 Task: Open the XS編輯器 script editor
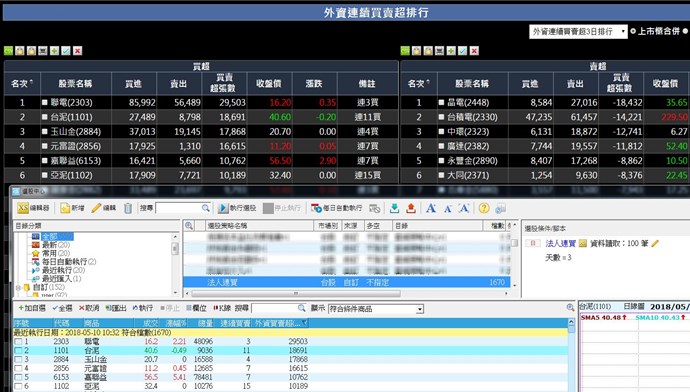(33, 208)
